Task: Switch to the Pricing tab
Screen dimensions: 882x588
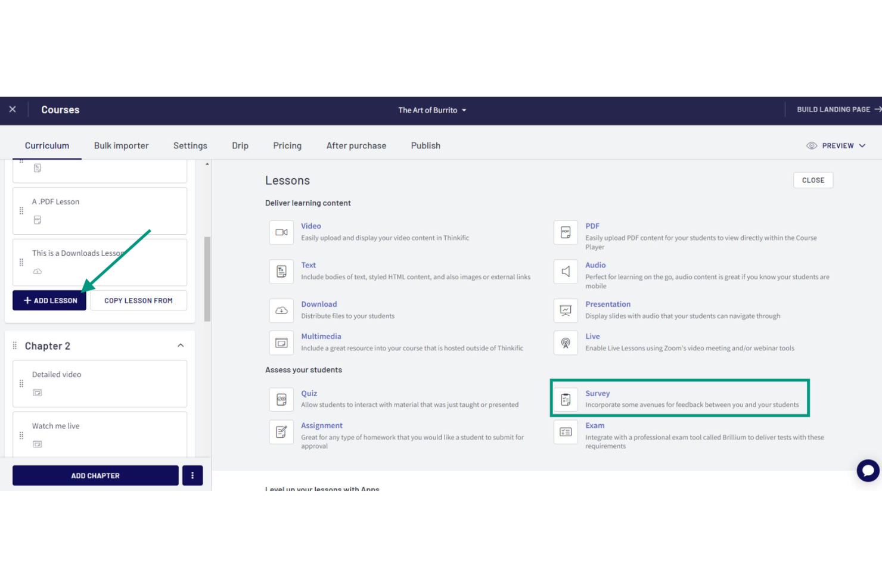Action: click(287, 145)
